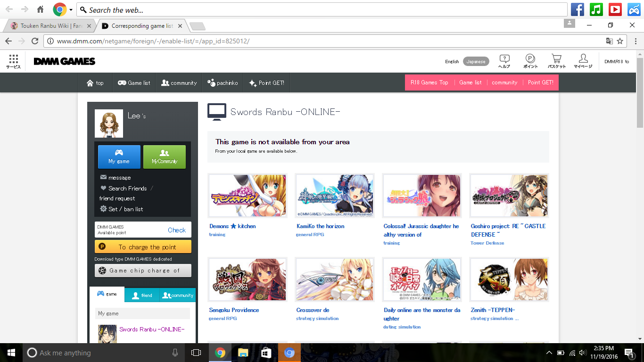
Task: Open Game list in navigation bar
Action: tap(134, 82)
